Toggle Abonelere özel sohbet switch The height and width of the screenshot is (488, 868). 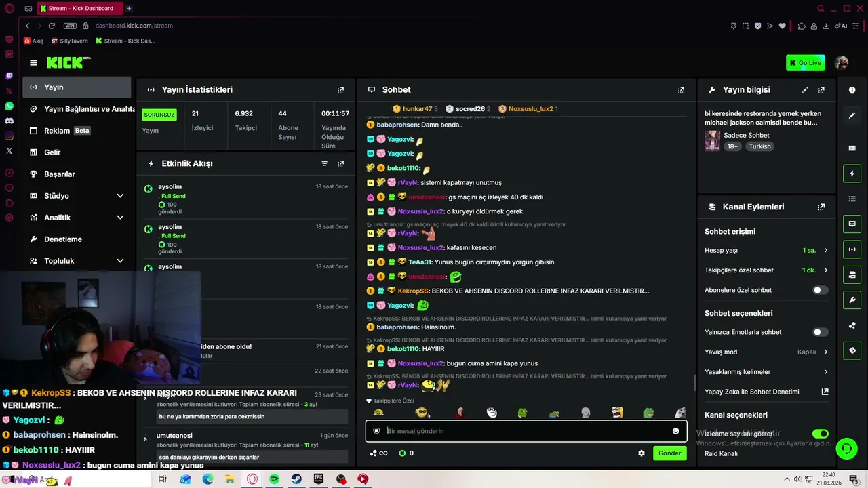[x=821, y=290]
